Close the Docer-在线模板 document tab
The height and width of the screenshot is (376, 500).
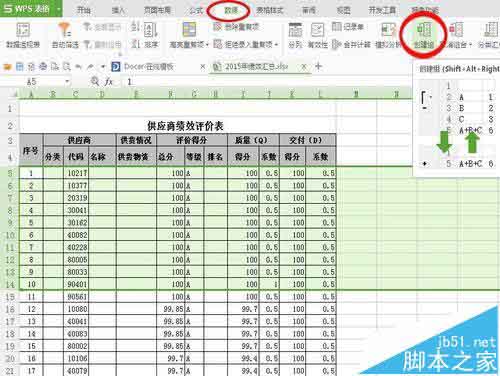(x=203, y=67)
